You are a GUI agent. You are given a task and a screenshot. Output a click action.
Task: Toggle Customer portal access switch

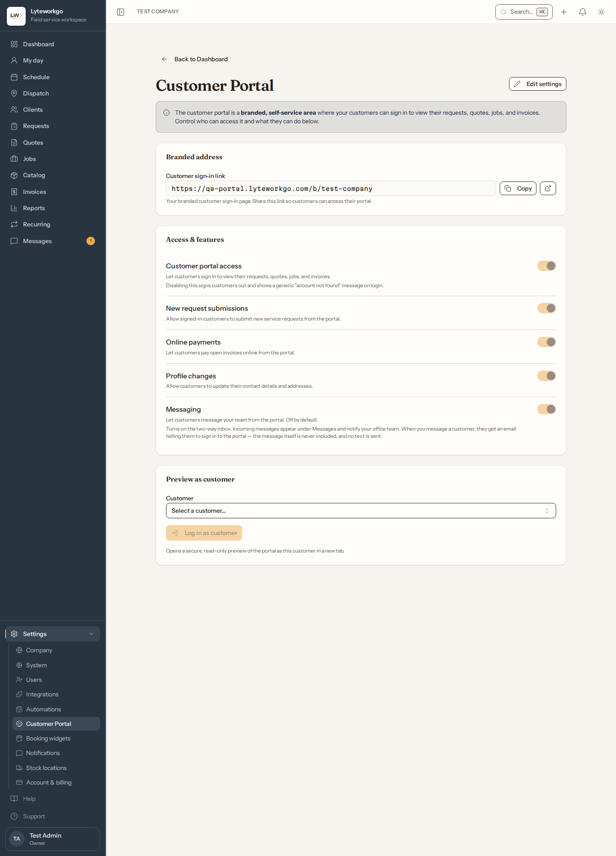tap(547, 266)
